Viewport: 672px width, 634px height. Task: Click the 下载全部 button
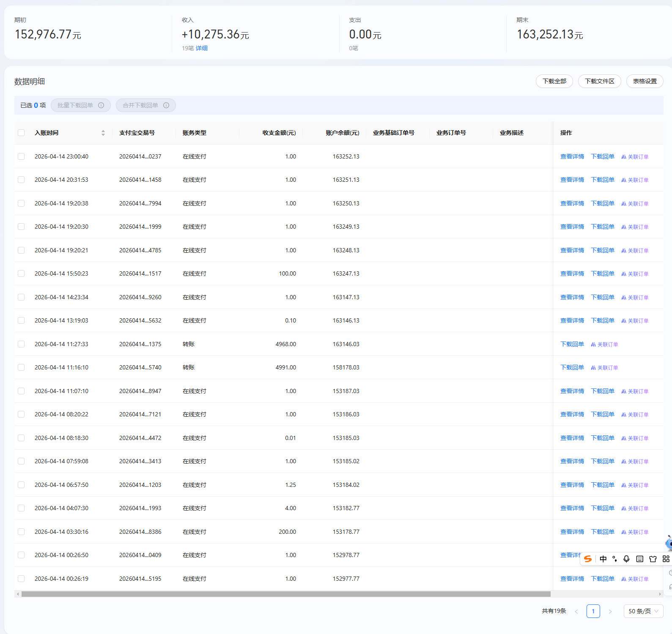click(554, 81)
